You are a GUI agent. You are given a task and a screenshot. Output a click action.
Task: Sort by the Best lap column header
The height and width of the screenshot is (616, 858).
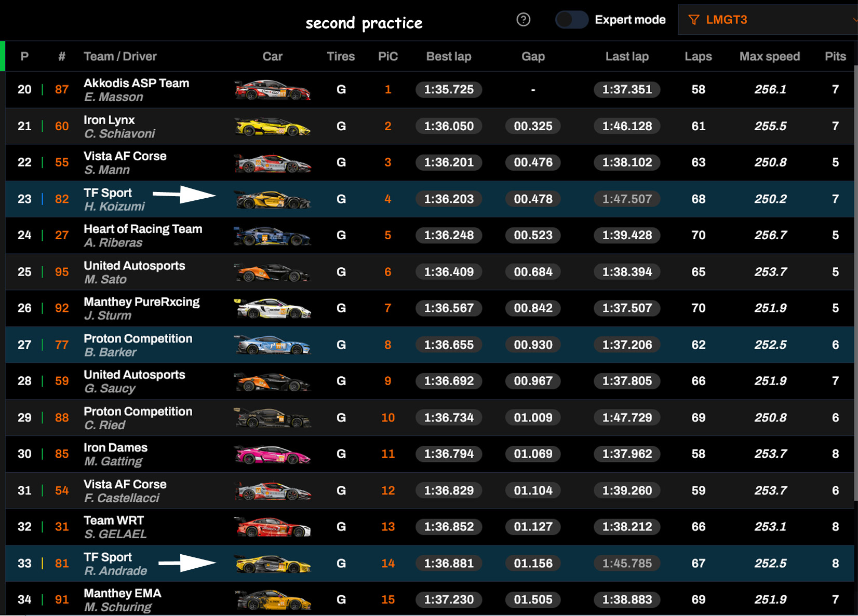[448, 57]
